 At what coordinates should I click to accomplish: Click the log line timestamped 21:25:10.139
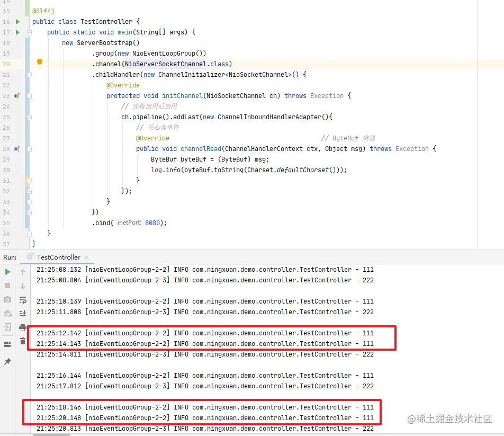pyautogui.click(x=205, y=301)
